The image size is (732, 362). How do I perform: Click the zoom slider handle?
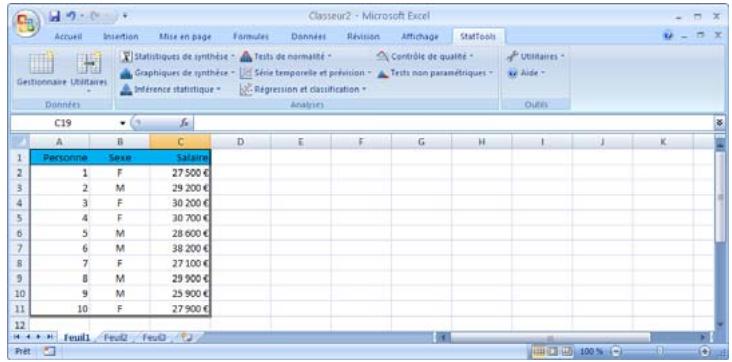661,350
